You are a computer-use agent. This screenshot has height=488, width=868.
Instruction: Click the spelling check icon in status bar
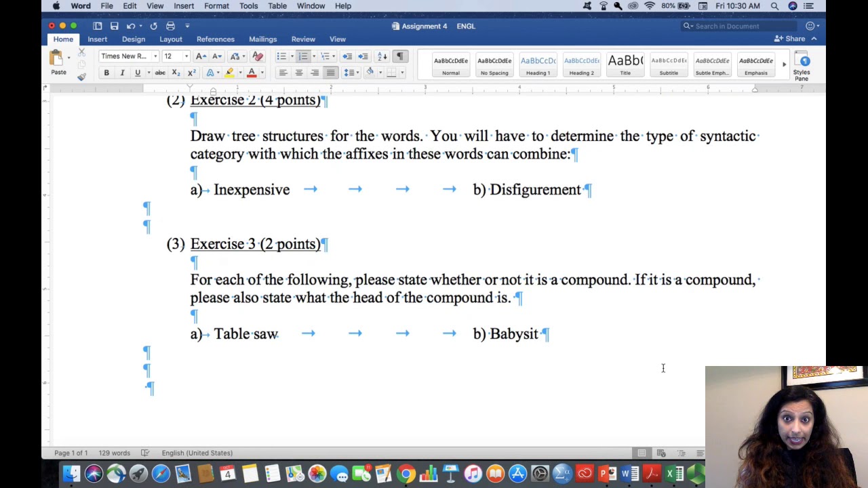144,453
